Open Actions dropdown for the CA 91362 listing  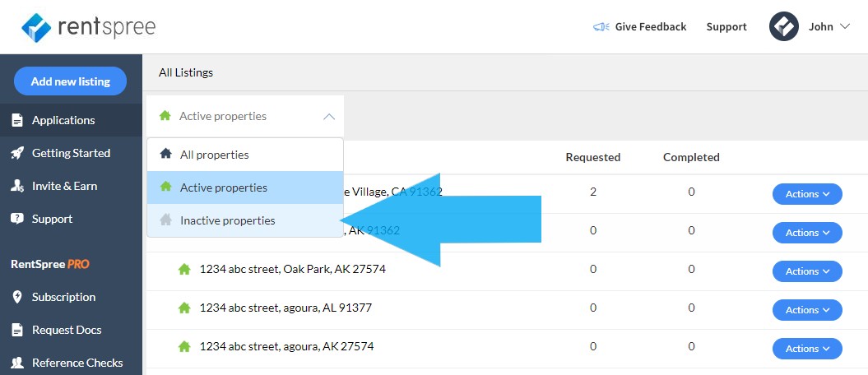807,194
